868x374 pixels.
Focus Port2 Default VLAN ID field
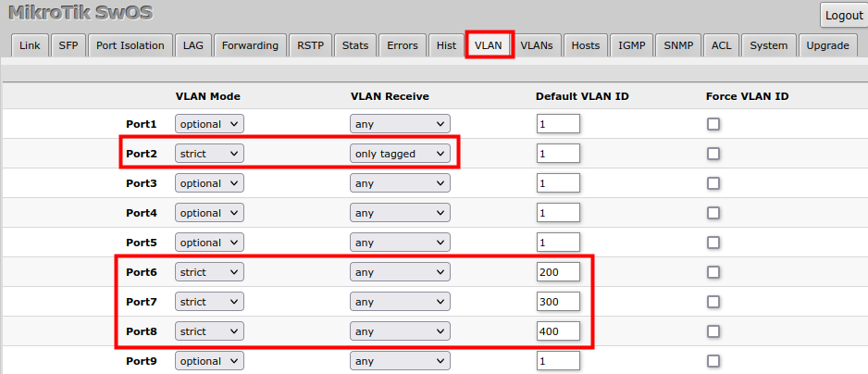[558, 154]
